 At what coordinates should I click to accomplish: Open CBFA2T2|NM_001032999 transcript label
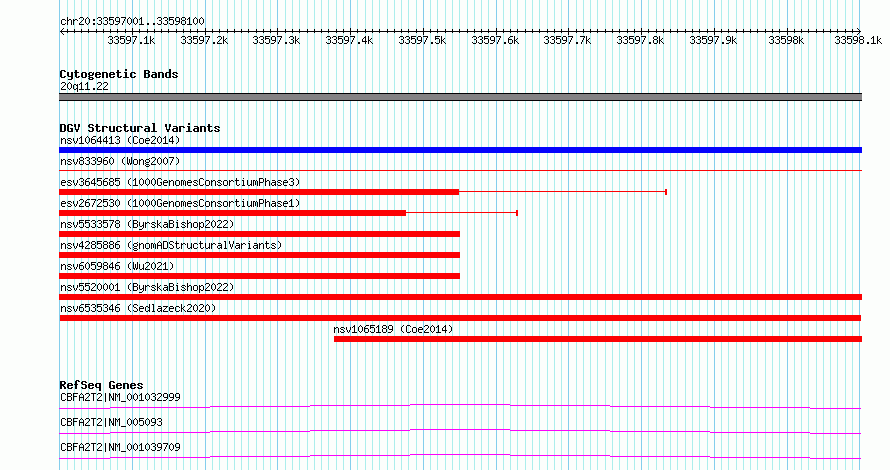click(120, 397)
